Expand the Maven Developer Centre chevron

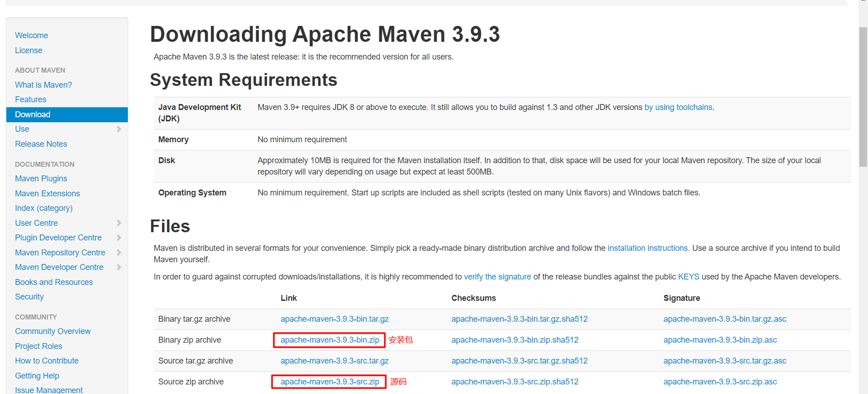tap(119, 267)
